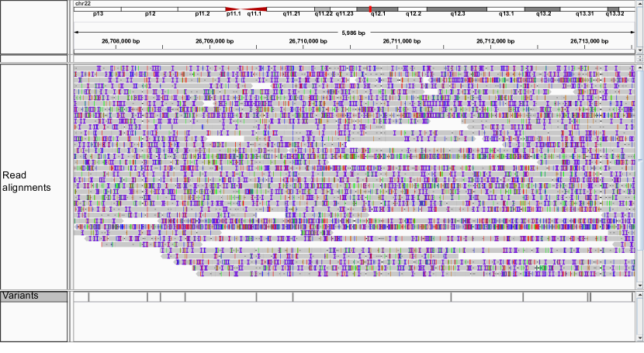Select the p13 band on the chromosome ideogram
Screen dimensions: 644x353
pos(98,9)
